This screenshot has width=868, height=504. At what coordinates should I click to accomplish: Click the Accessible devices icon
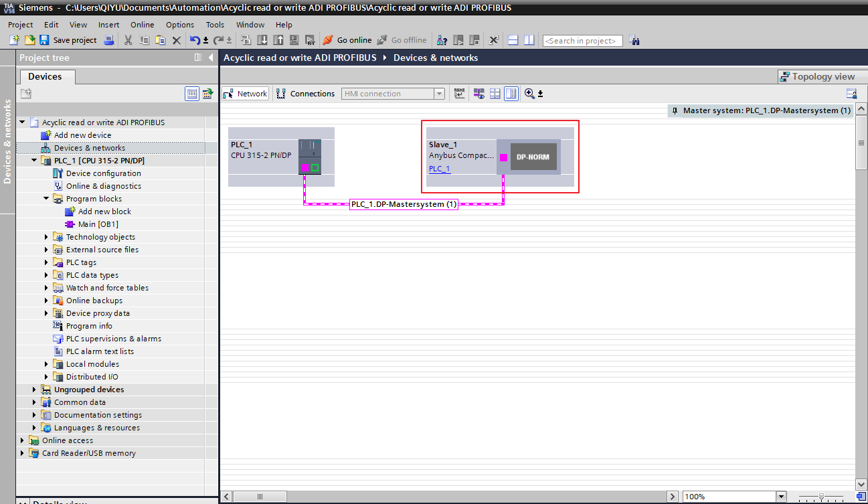(x=442, y=40)
